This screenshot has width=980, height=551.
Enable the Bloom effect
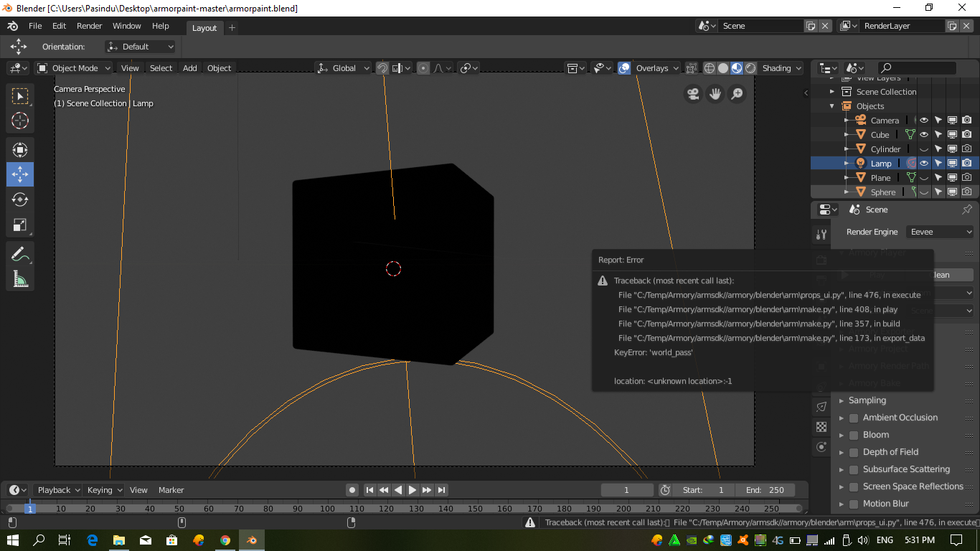853,435
